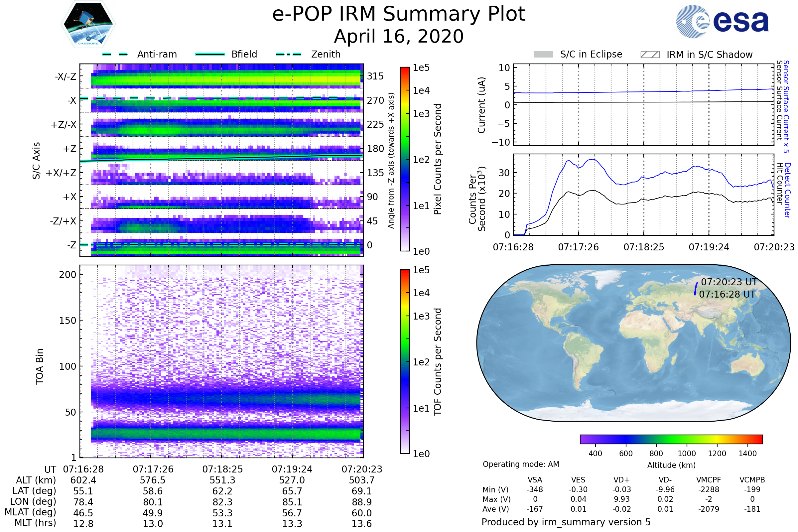Click the Pixel Counts per Second colorbar
This screenshot has height=532, width=798.
(x=405, y=159)
